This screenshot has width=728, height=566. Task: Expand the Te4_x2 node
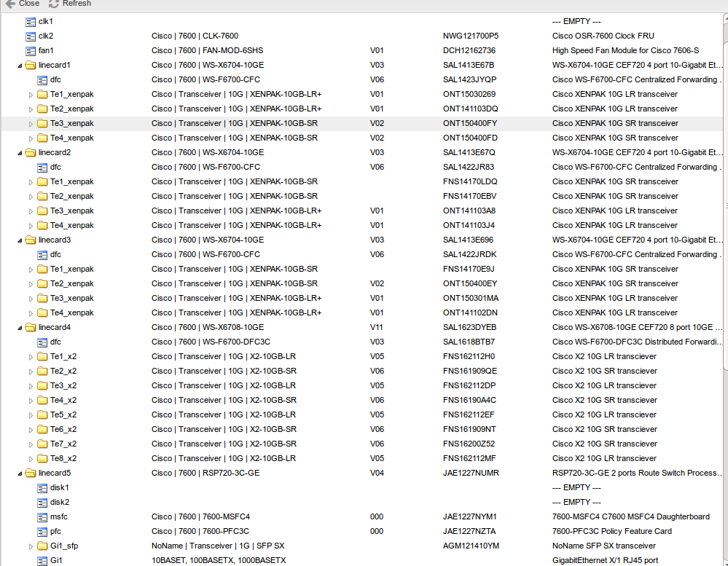[31, 401]
